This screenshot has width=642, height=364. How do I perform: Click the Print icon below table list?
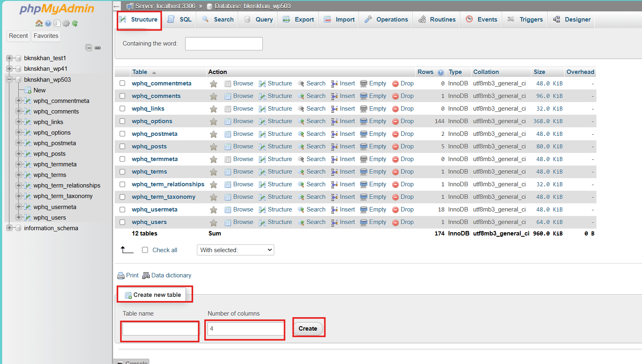121,276
